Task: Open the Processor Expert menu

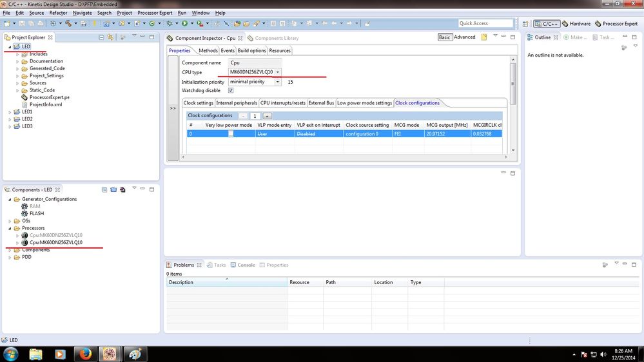Action: [x=155, y=13]
